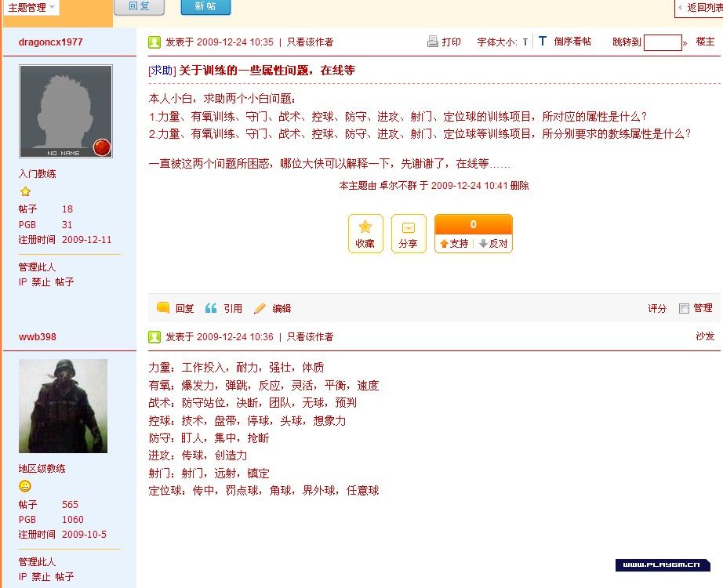Click the 返回列表 back-to-list button
Screen dimensions: 723x588
700,8
